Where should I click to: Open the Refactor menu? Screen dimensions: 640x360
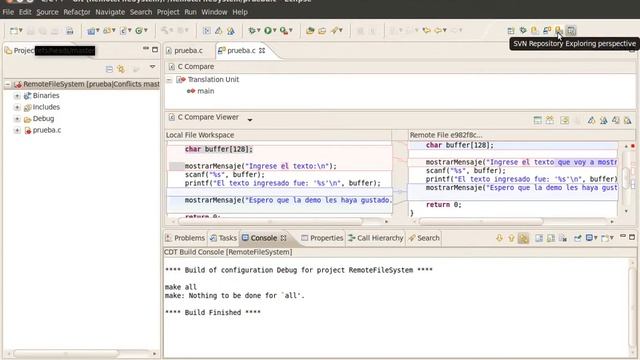click(77, 12)
